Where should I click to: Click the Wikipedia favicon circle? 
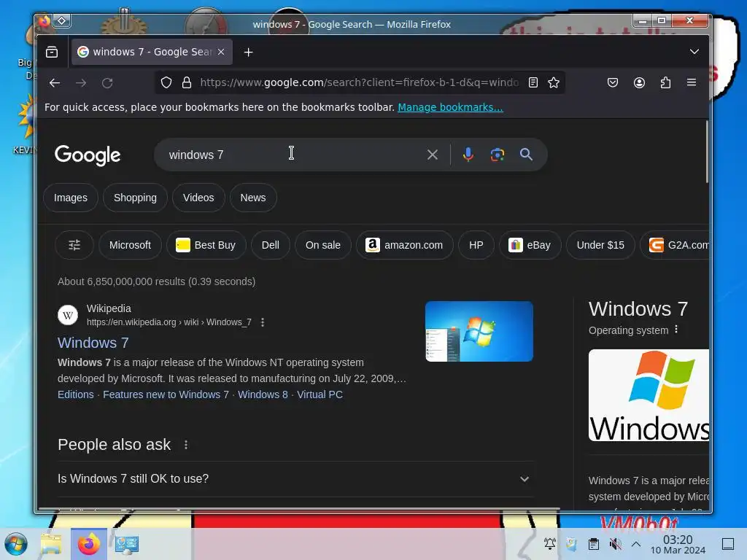click(68, 315)
